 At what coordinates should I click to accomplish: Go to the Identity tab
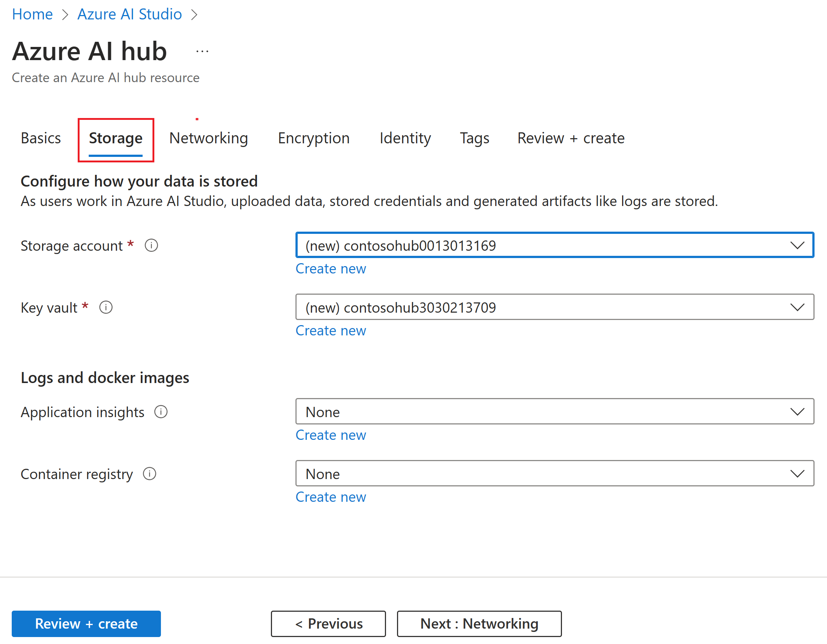click(x=405, y=138)
